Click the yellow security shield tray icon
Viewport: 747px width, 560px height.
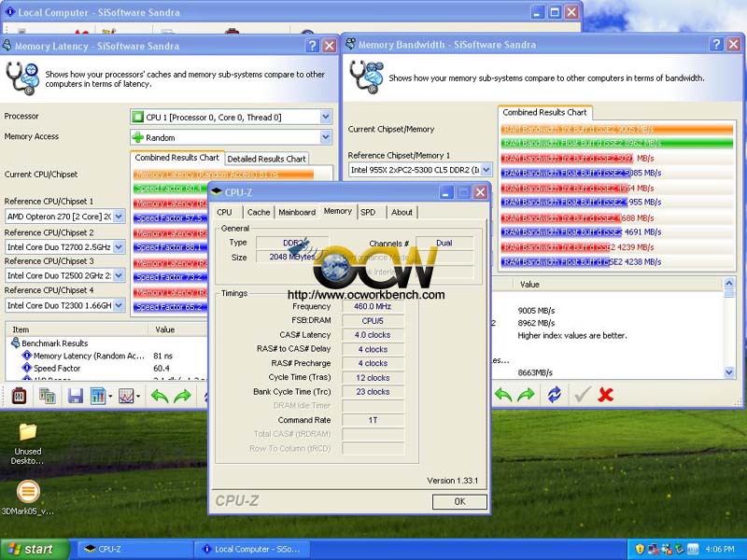tap(640, 549)
